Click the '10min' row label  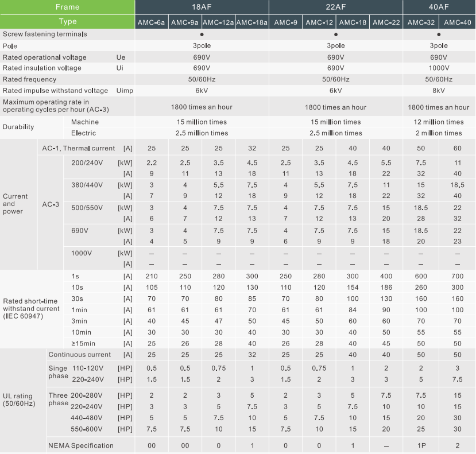point(82,332)
